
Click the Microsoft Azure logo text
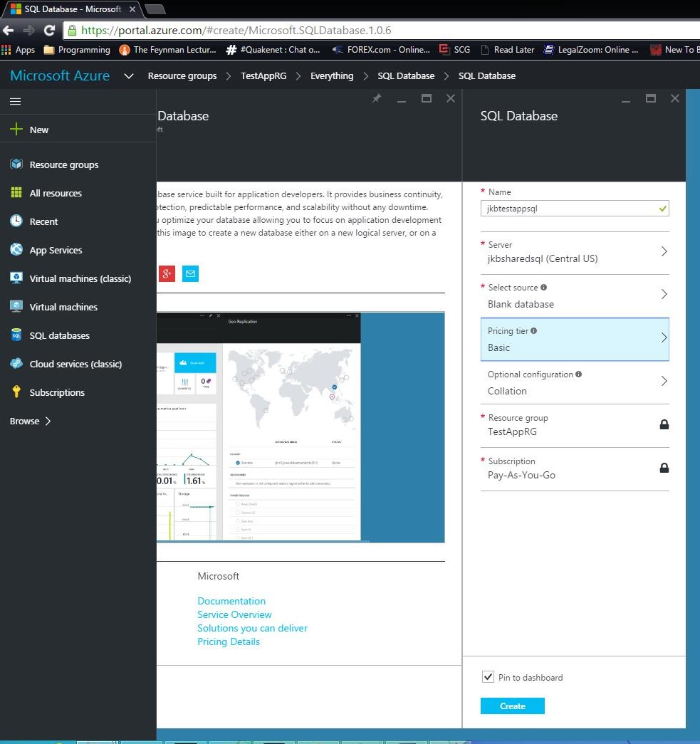[60, 76]
